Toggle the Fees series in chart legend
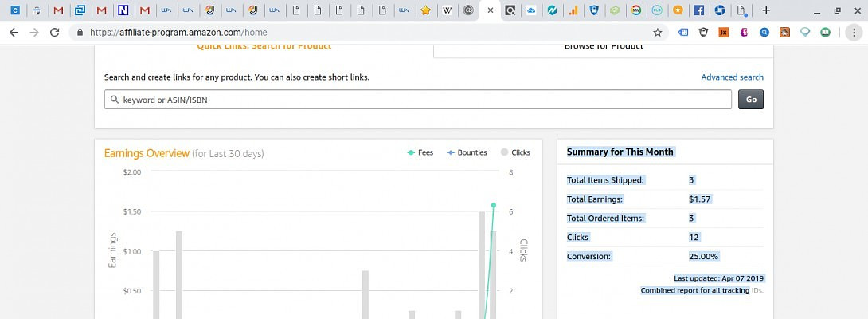This screenshot has width=868, height=319. pyautogui.click(x=420, y=152)
